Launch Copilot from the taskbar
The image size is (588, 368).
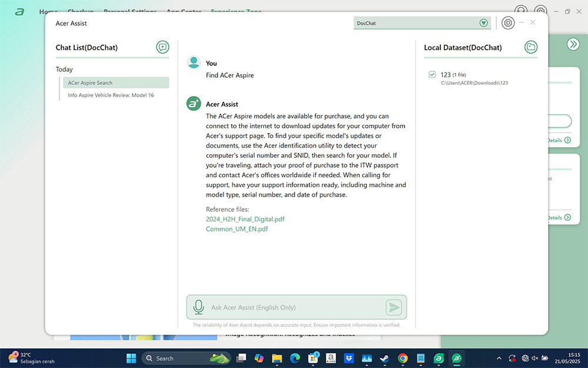pos(259,358)
